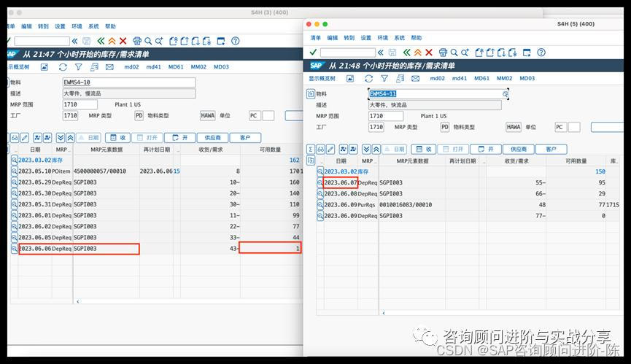Screen dimensions: 631x364
Task: Open details for 2023.05.10 POitem row
Action: 14,171
